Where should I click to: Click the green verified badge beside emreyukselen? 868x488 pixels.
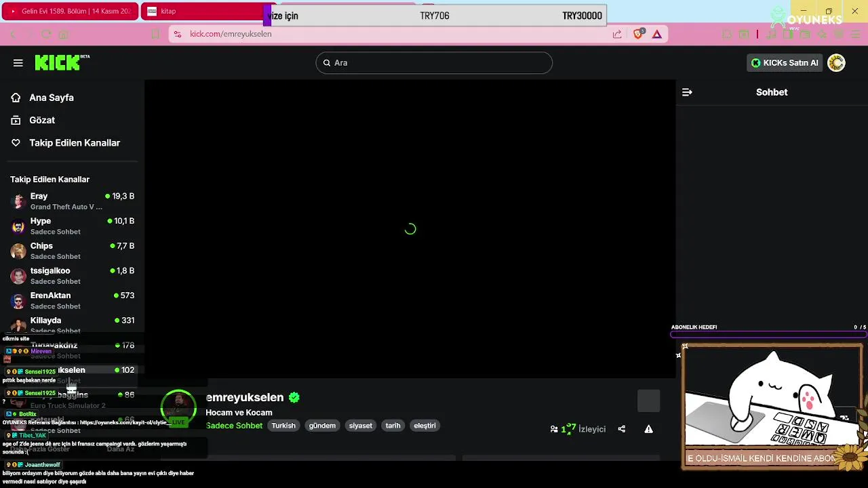[x=294, y=398]
